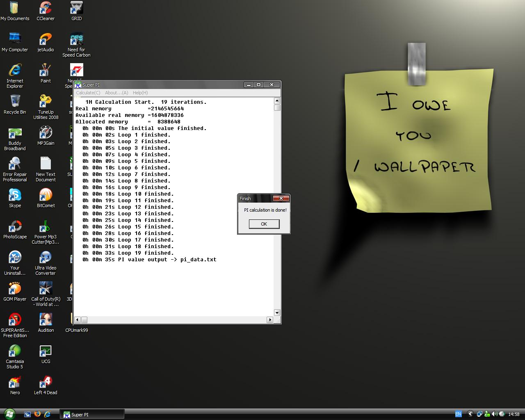Click the scroll up arrow in Super PI

point(277,101)
